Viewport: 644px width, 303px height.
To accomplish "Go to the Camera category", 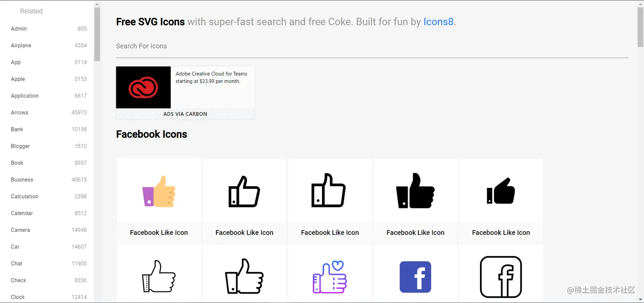I will coord(20,230).
